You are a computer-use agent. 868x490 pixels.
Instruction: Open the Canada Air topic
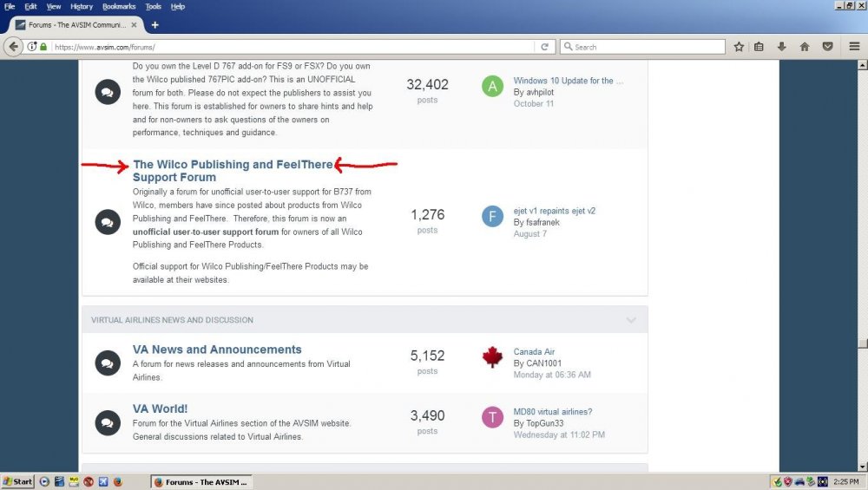[534, 352]
